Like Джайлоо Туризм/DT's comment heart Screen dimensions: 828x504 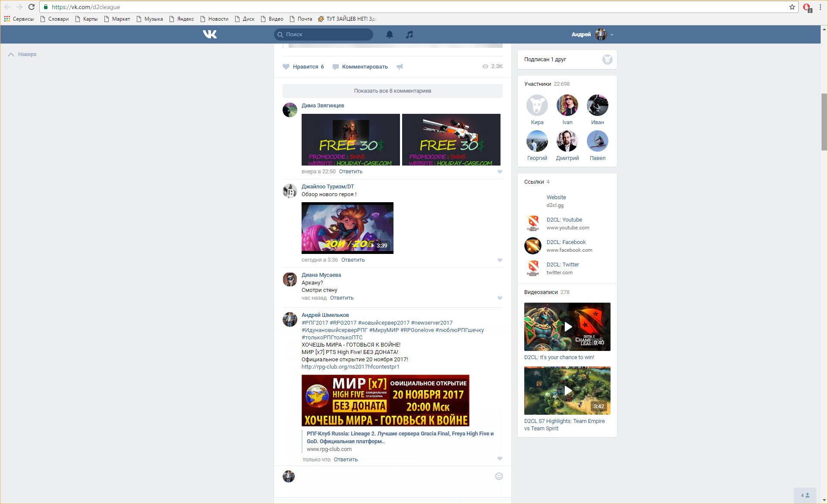click(500, 260)
